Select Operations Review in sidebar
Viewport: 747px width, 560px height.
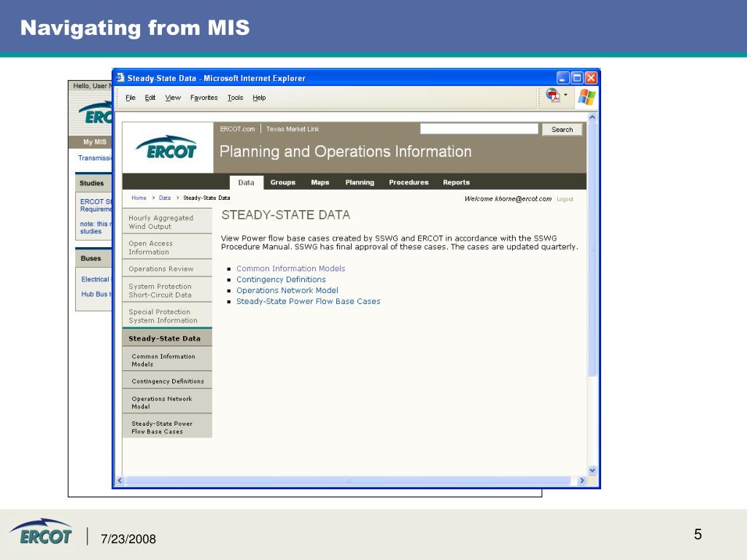(x=167, y=268)
